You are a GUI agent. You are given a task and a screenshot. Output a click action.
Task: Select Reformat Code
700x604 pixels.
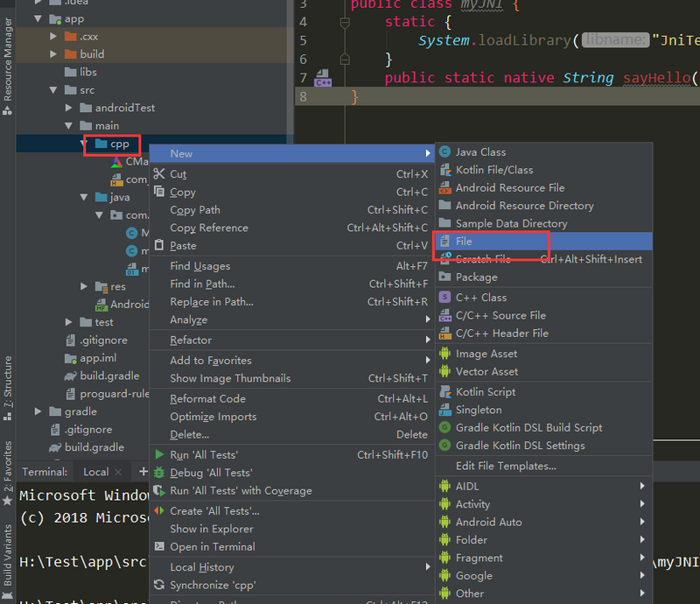(x=291, y=399)
